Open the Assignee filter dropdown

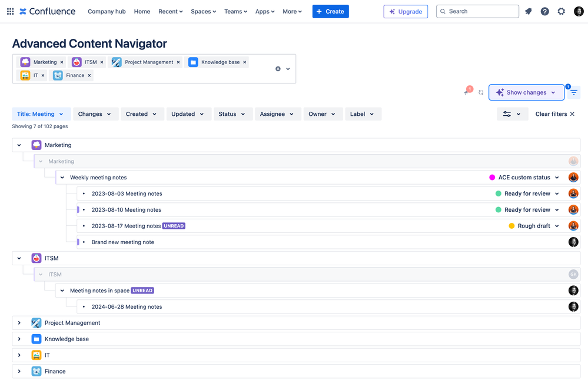coord(277,114)
